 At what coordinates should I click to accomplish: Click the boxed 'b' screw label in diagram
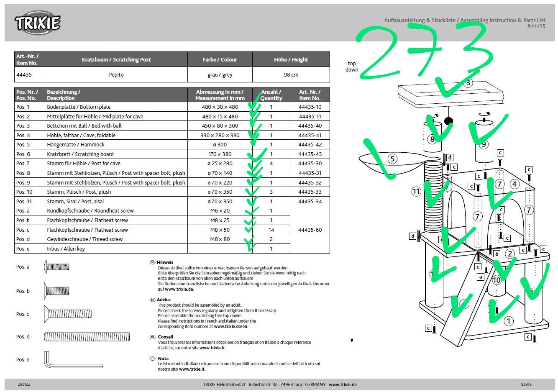[497, 254]
